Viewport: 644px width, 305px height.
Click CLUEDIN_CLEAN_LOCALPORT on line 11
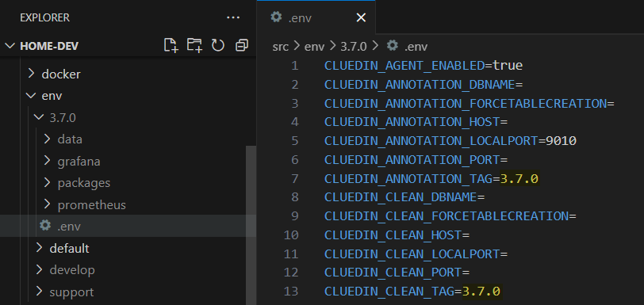[412, 254]
